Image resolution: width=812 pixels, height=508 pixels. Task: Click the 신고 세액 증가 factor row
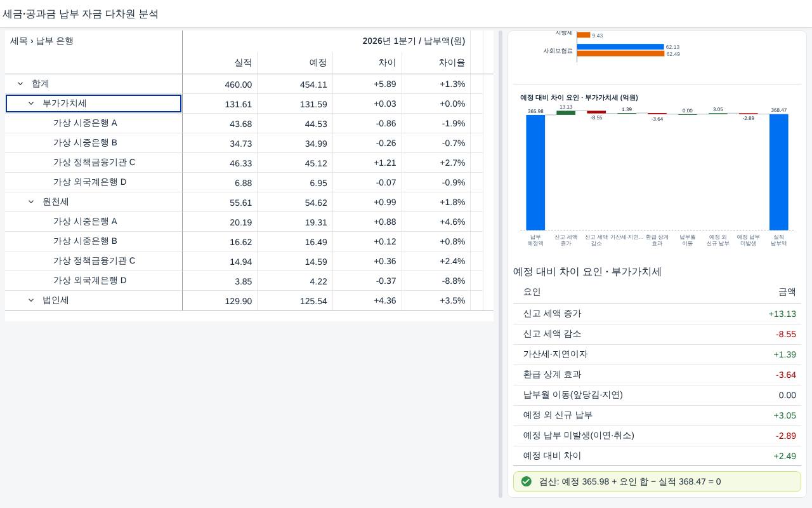pos(657,314)
